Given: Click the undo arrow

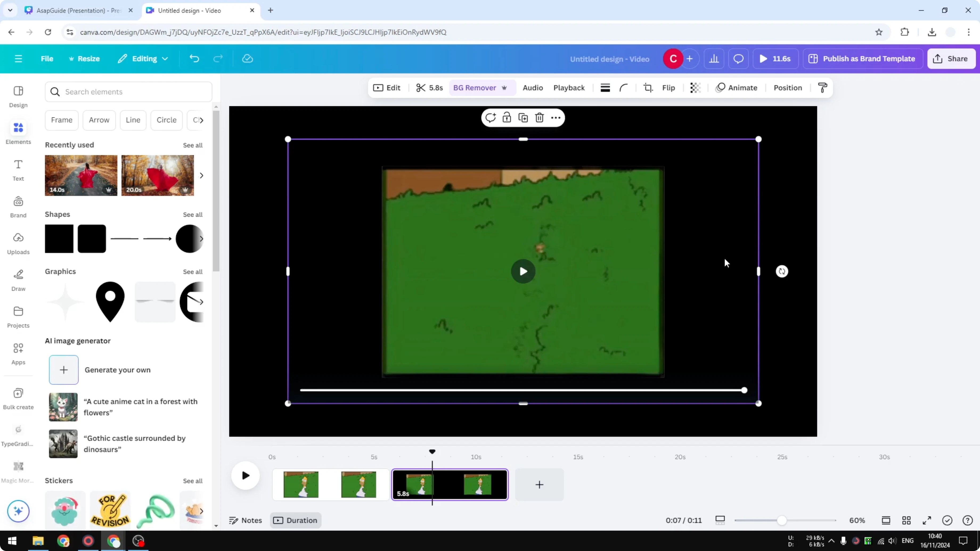Looking at the screenshot, I should [194, 59].
